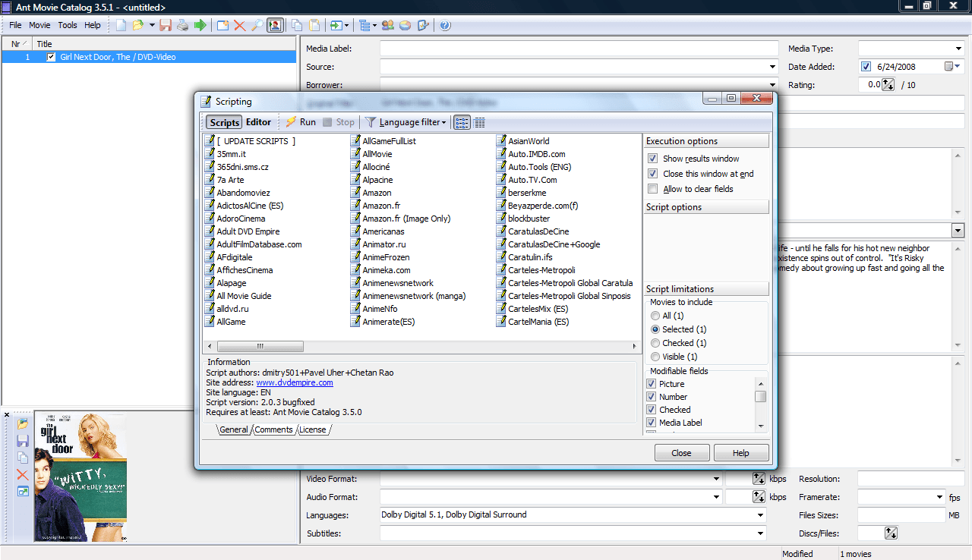The height and width of the screenshot is (560, 972).
Task: Click the grouping tree icon in toolbar
Action: [x=365, y=25]
